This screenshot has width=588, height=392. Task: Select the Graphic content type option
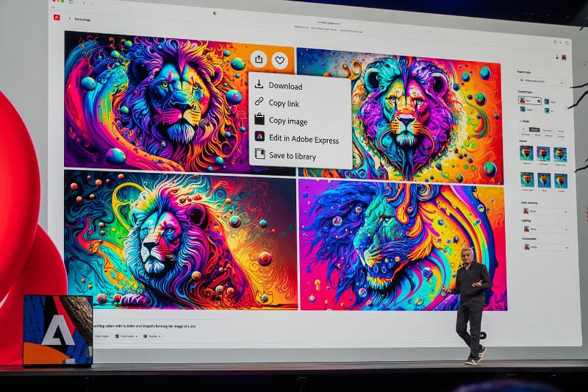[x=526, y=110]
